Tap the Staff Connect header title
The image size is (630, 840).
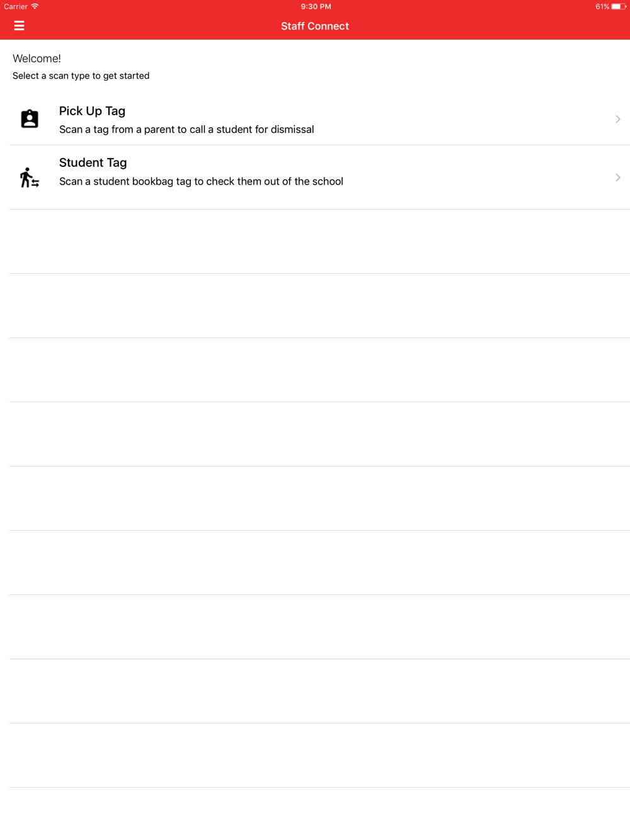315,26
